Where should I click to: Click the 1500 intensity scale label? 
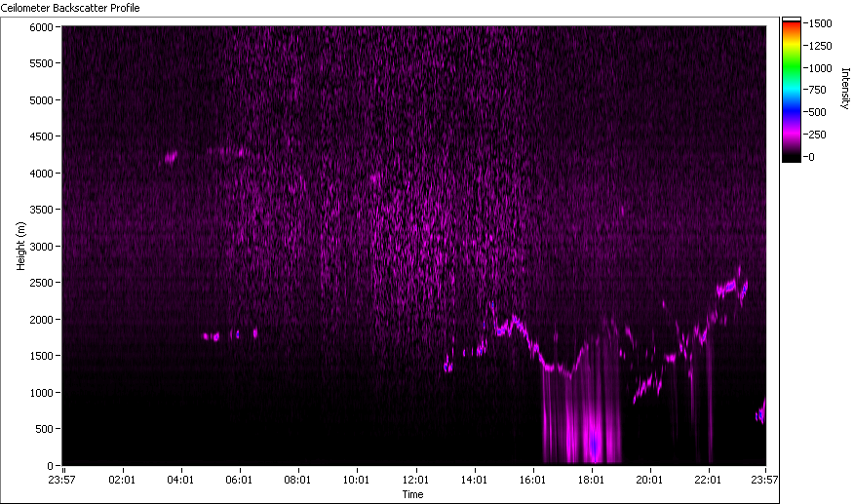click(821, 23)
